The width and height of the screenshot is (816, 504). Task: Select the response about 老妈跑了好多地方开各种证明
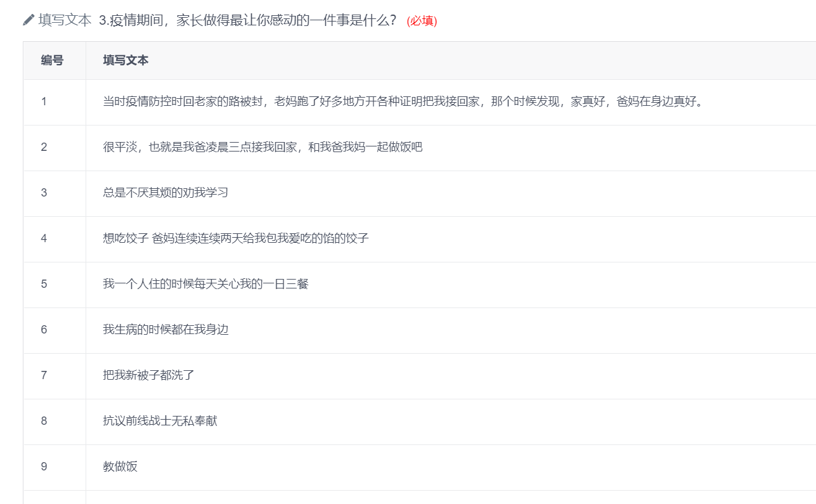pos(404,101)
